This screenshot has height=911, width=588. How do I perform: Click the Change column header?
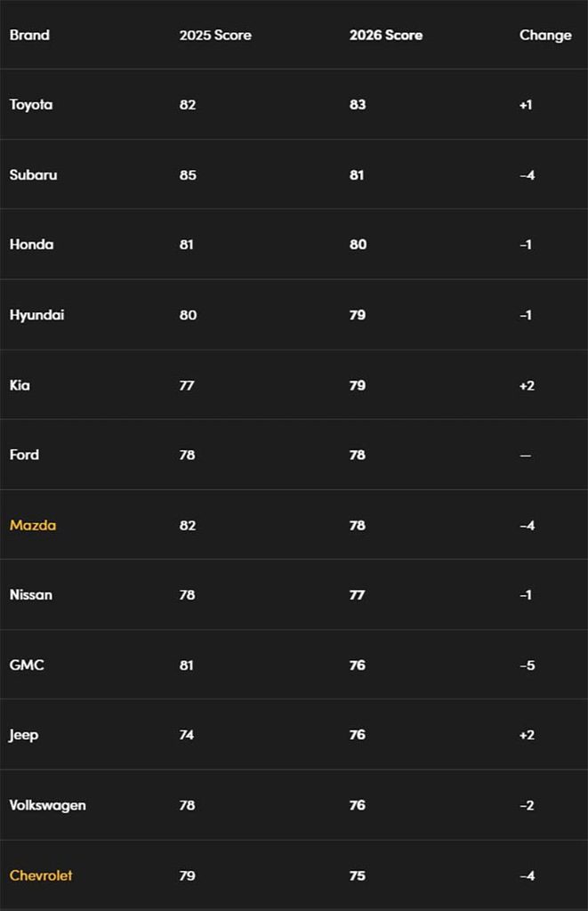545,36
